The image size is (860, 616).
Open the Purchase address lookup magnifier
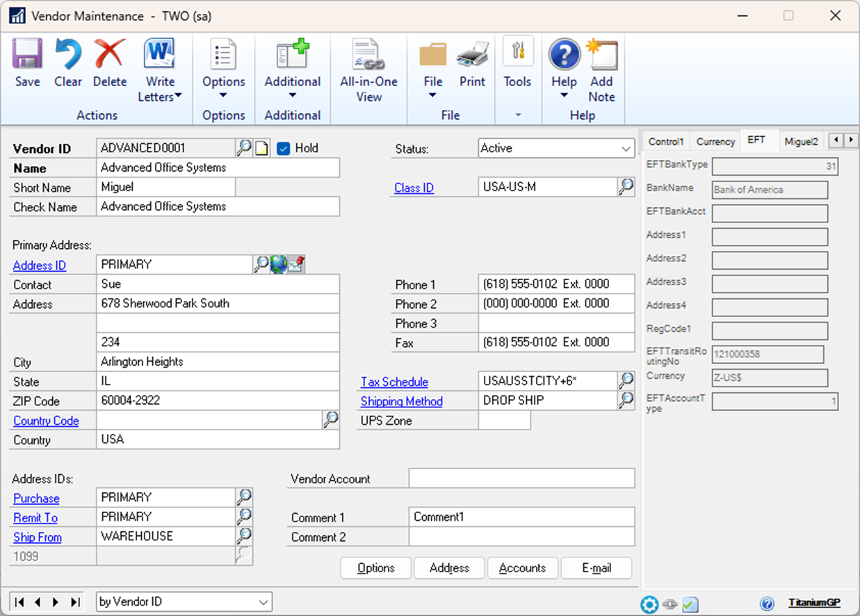coord(244,496)
